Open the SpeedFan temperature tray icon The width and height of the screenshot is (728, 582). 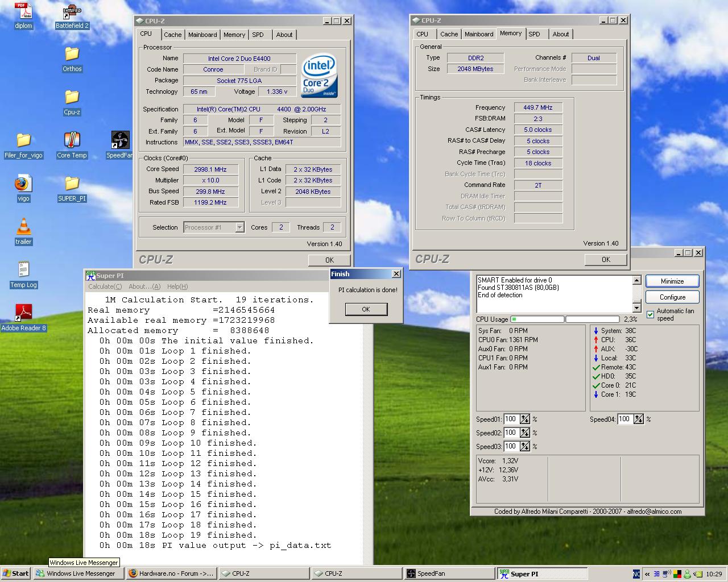(x=657, y=574)
